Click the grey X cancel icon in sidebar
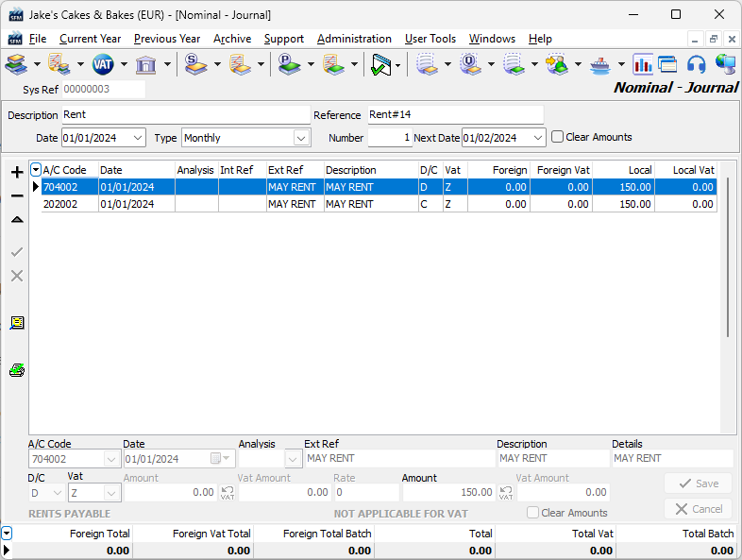Screen dimensions: 742x560 (x=17, y=276)
